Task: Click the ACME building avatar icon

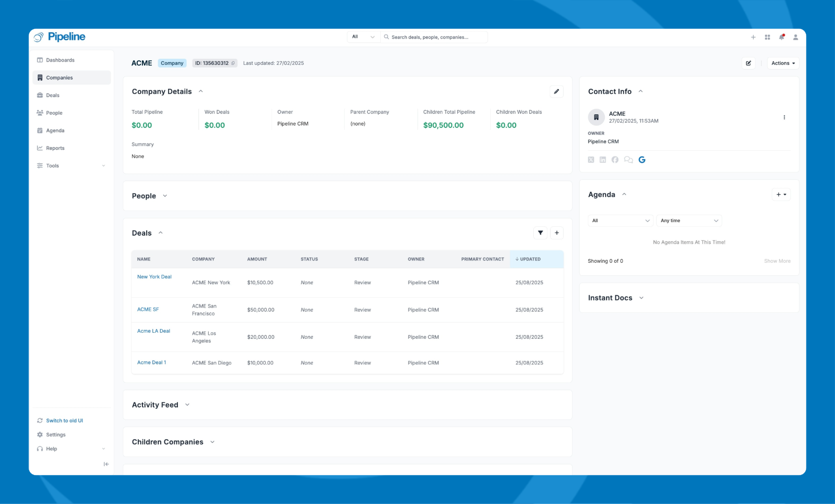Action: pos(596,117)
